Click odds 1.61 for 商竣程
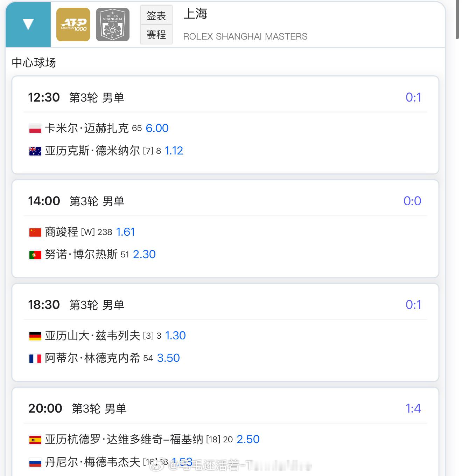The width and height of the screenshot is (462, 476). pyautogui.click(x=125, y=232)
